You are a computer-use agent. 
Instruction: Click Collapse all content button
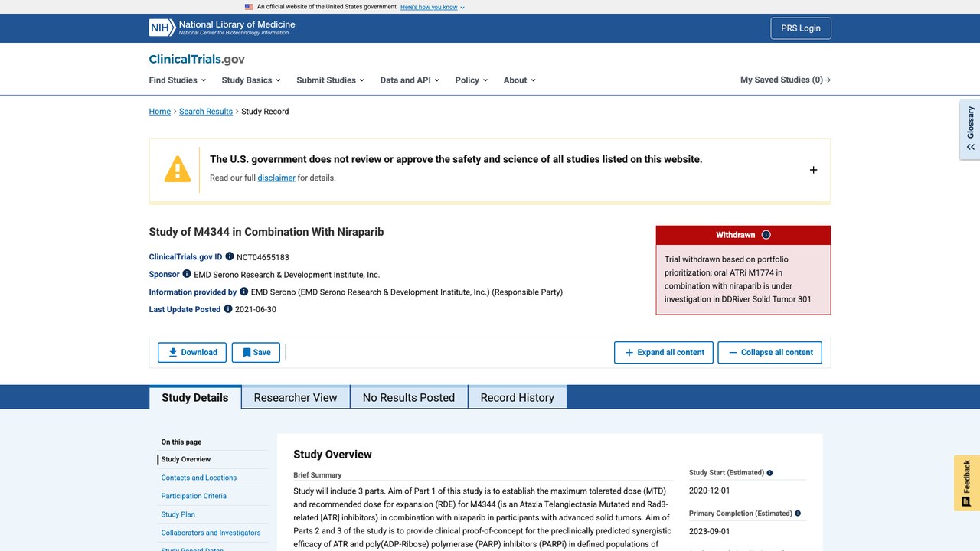coord(770,352)
